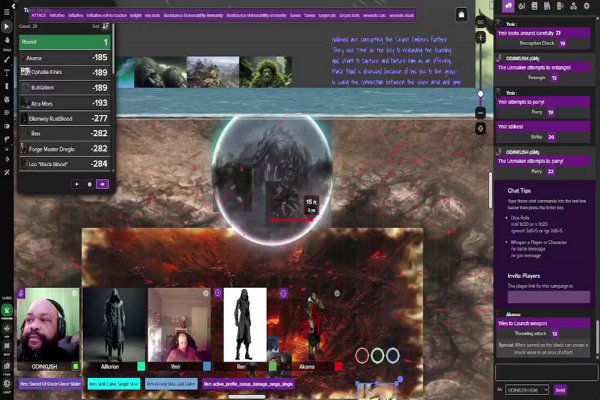Screen dimensions: 600x400
Task: Collapse the toolbar with the top-left chevron
Action: tap(14, 6)
